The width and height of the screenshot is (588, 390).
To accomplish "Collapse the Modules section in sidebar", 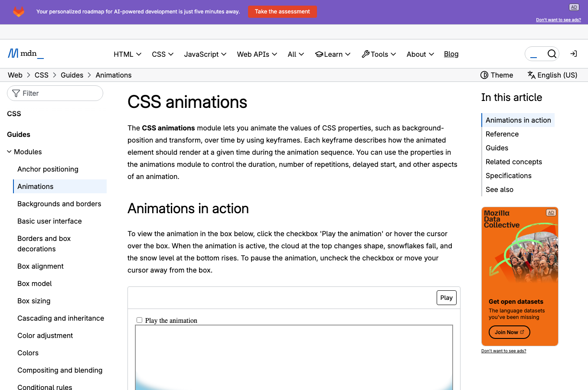I will click(x=9, y=152).
